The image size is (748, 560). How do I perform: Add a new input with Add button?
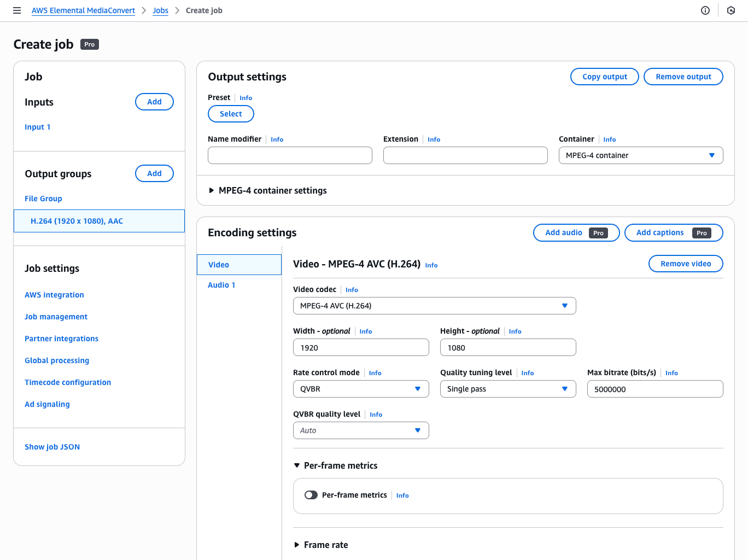[x=154, y=102]
